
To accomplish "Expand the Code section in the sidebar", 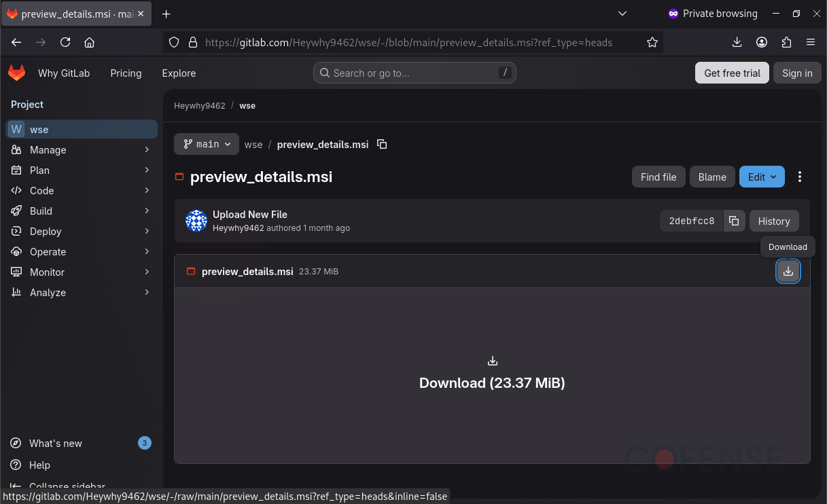I will click(x=43, y=190).
